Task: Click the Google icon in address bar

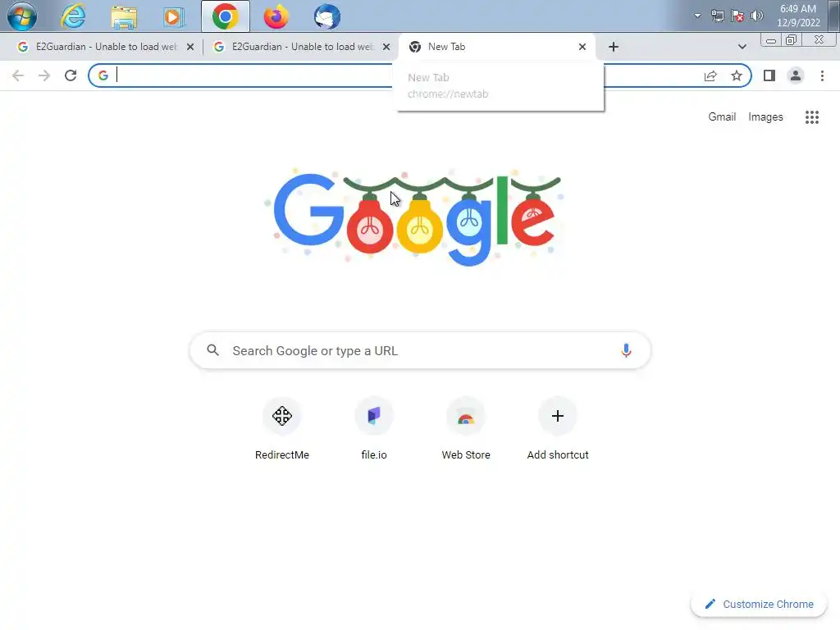Action: [x=103, y=75]
